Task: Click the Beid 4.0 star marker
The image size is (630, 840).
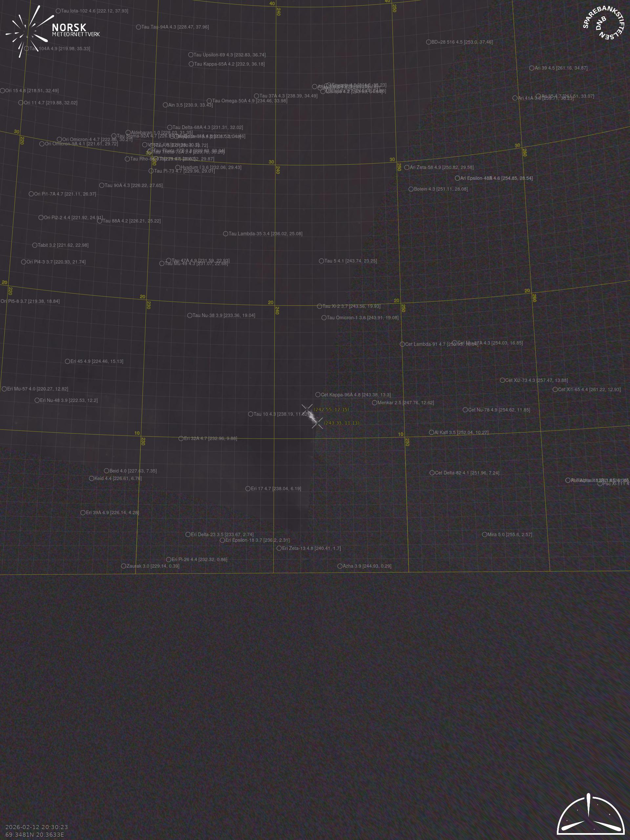Action: pos(106,471)
